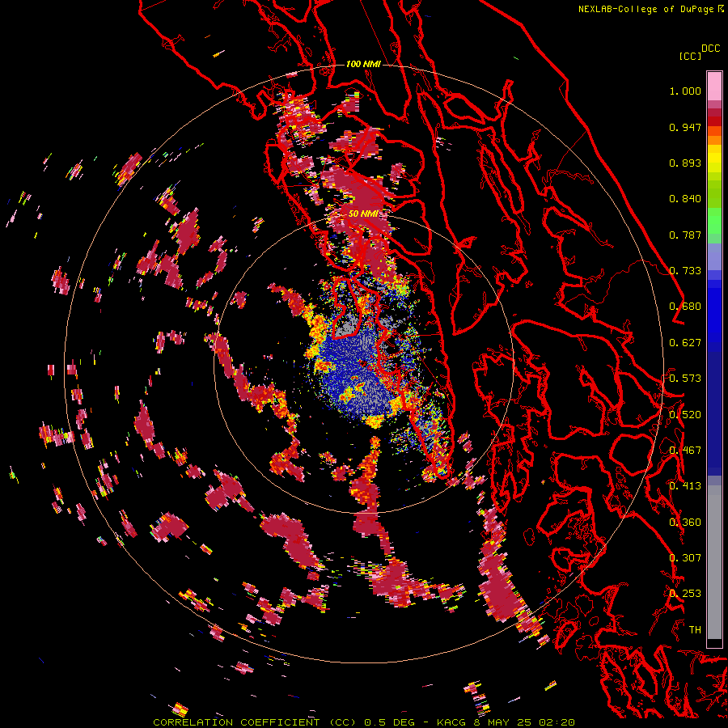The width and height of the screenshot is (728, 728).
Task: Click the 0.947 color scale value
Action: point(685,127)
